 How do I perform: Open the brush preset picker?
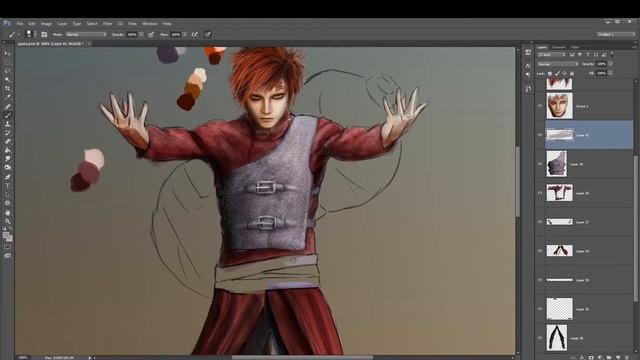pos(31,35)
